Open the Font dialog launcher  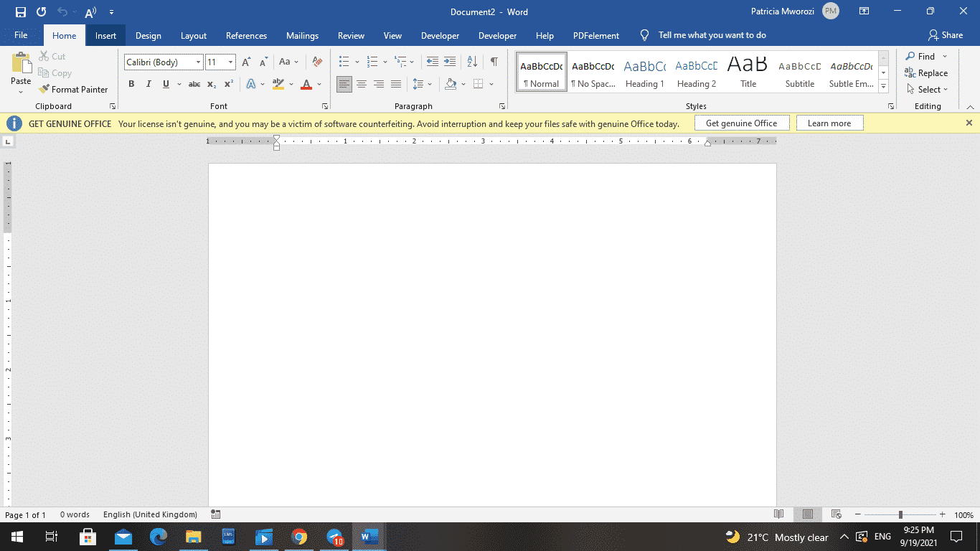pos(325,106)
